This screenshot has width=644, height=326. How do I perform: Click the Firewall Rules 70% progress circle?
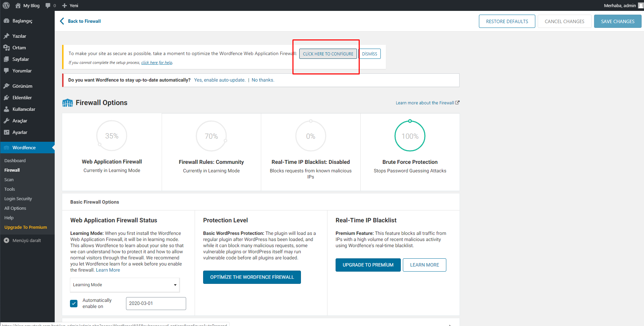point(211,136)
